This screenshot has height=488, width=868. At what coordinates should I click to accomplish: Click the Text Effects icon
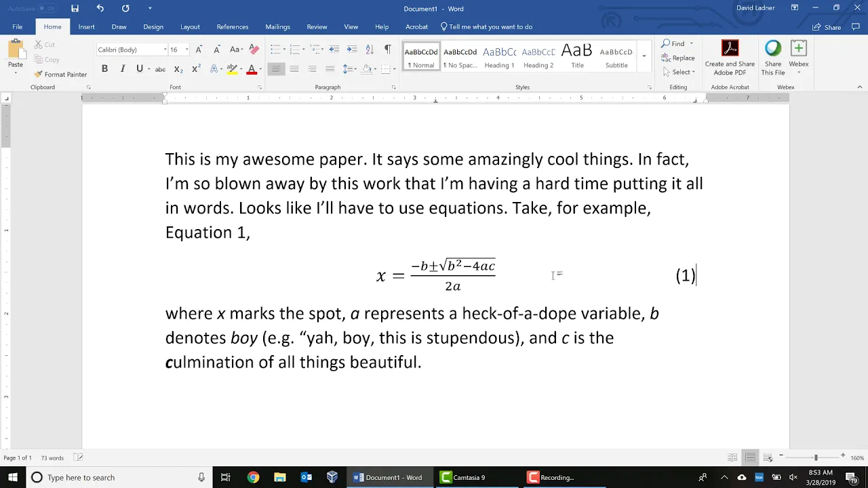pyautogui.click(x=214, y=69)
